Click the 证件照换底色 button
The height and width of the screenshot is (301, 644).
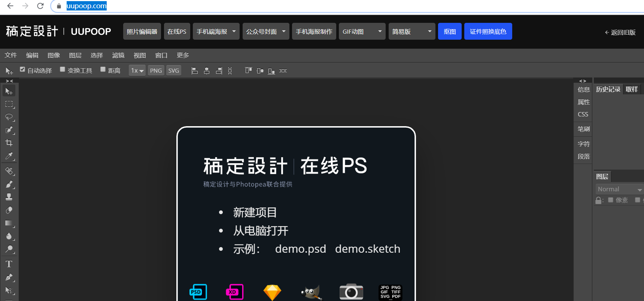coord(488,31)
